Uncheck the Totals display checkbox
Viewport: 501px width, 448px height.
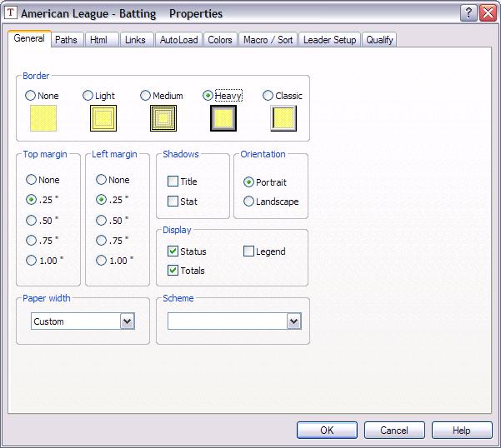point(173,271)
